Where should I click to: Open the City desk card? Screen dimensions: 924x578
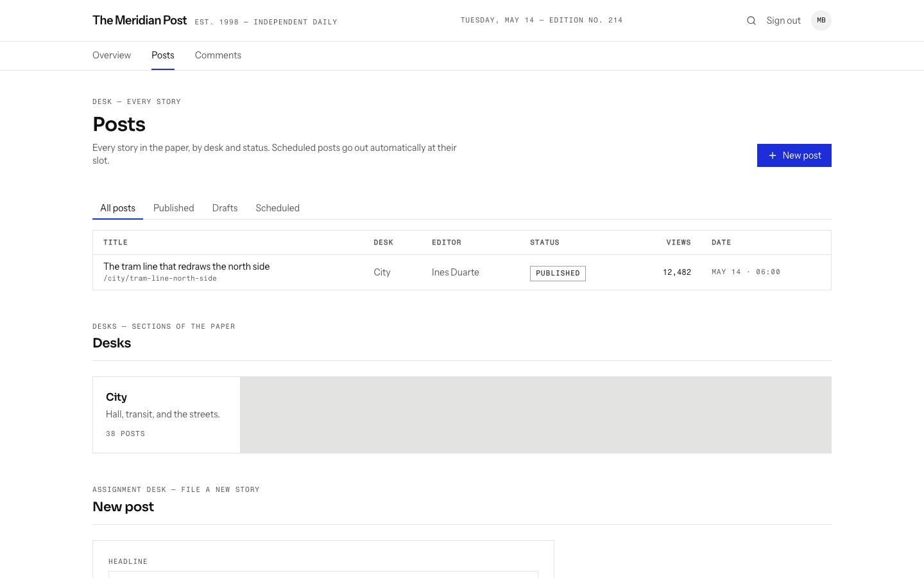[x=166, y=415]
